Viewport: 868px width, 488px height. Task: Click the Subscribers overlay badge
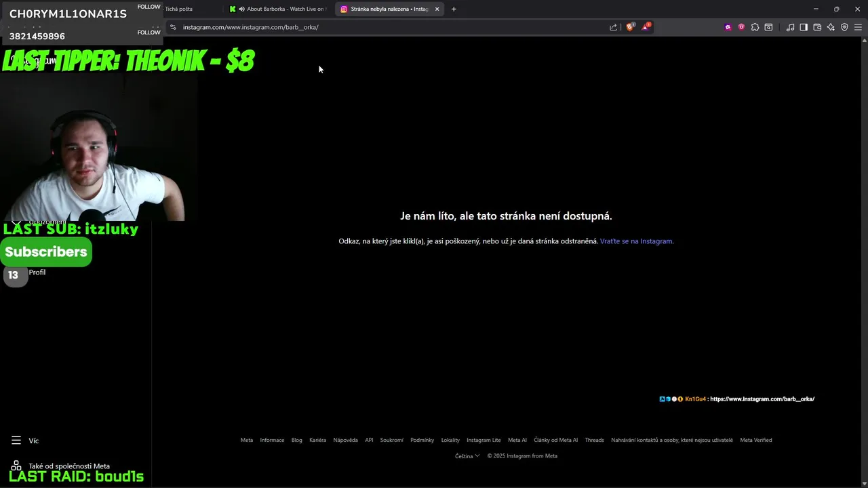(46, 252)
